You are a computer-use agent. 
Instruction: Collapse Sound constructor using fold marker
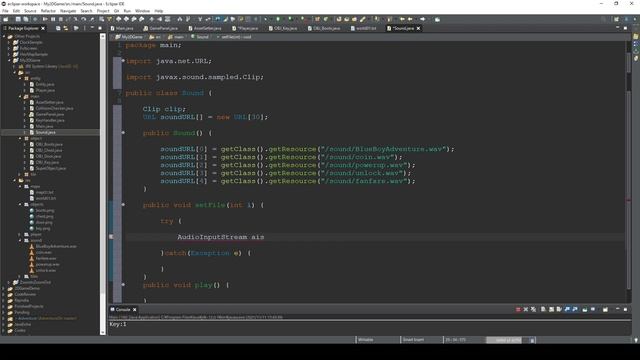tap(123, 133)
